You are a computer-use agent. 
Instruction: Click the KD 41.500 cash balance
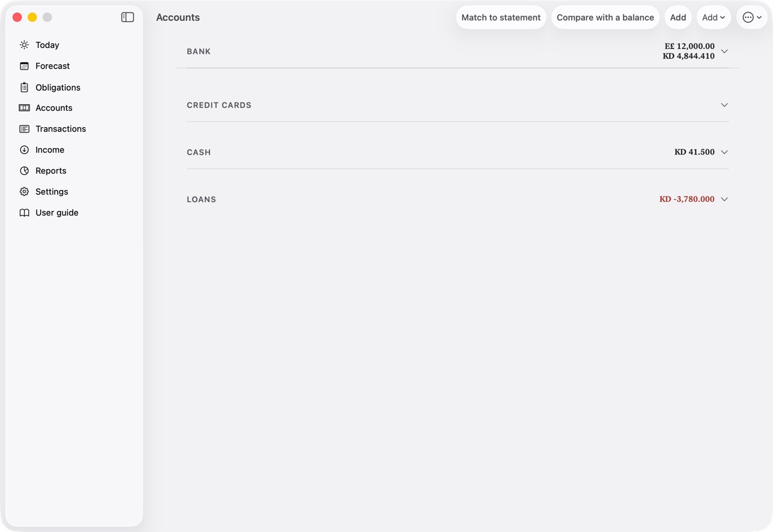click(694, 152)
